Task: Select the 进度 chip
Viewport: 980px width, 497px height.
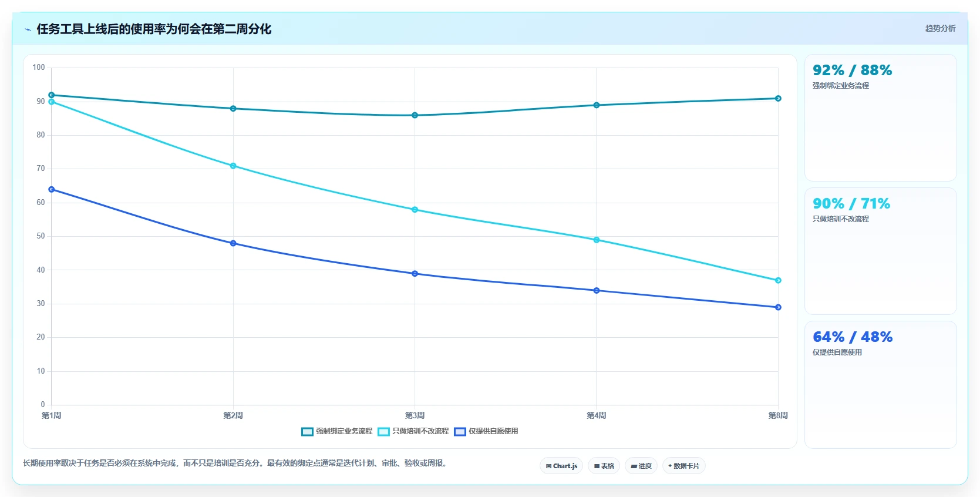Action: pos(641,466)
